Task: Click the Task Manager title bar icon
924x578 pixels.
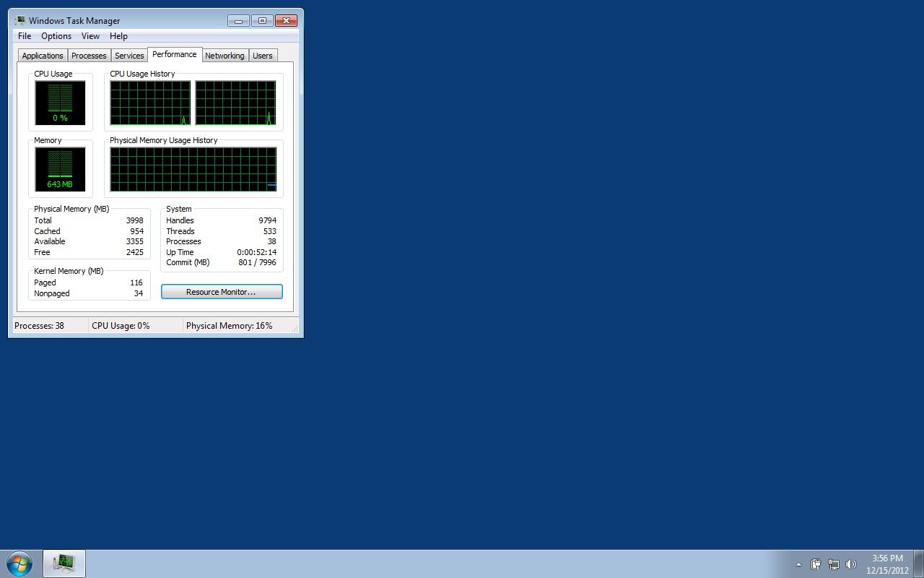Action: coord(20,21)
